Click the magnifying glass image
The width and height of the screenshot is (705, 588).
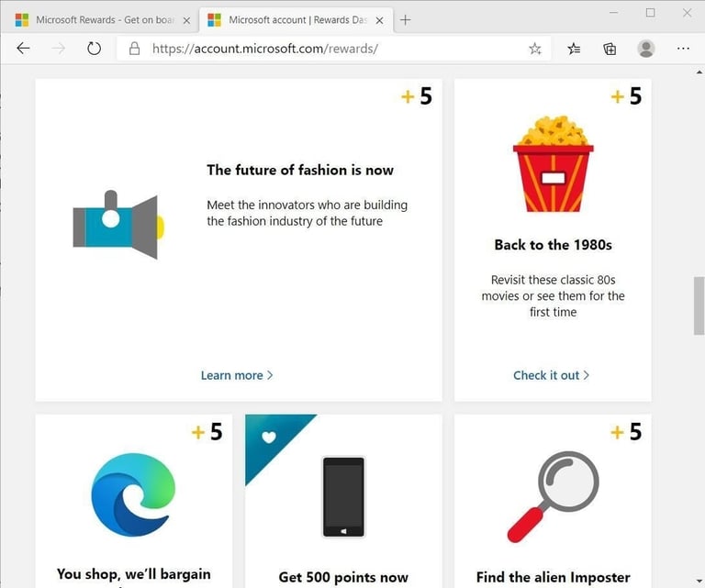[x=554, y=495]
